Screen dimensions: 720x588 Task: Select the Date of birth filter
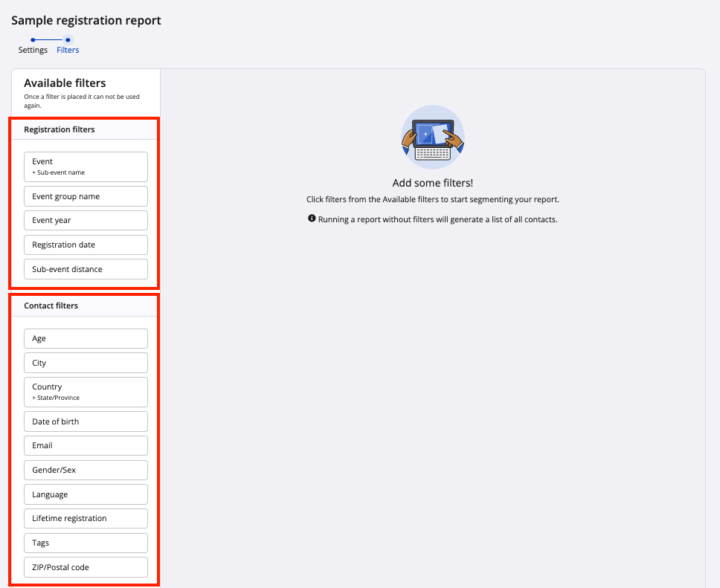pyautogui.click(x=86, y=421)
